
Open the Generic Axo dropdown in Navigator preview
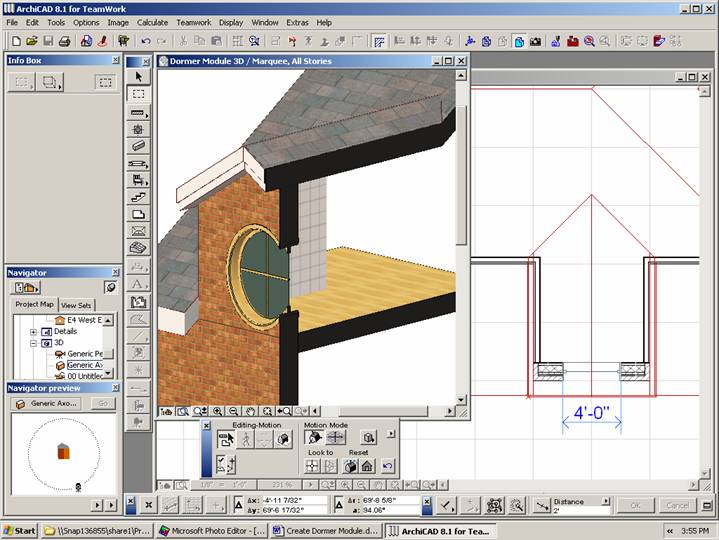click(46, 404)
